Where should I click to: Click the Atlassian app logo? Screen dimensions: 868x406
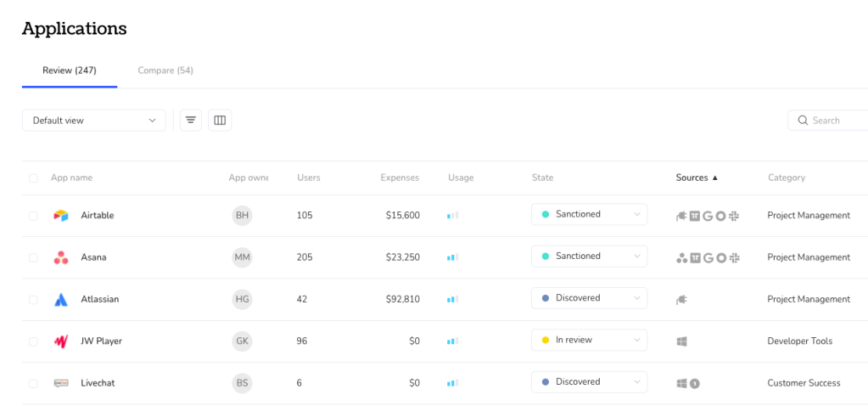(x=60, y=299)
